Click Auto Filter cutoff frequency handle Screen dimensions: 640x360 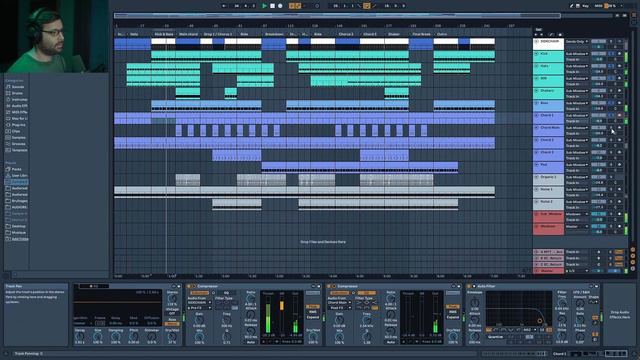(540, 321)
